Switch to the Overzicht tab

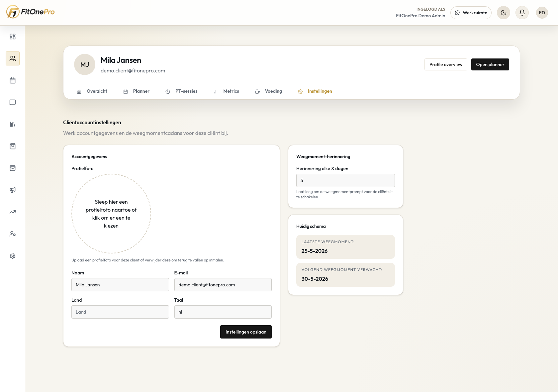pos(92,91)
